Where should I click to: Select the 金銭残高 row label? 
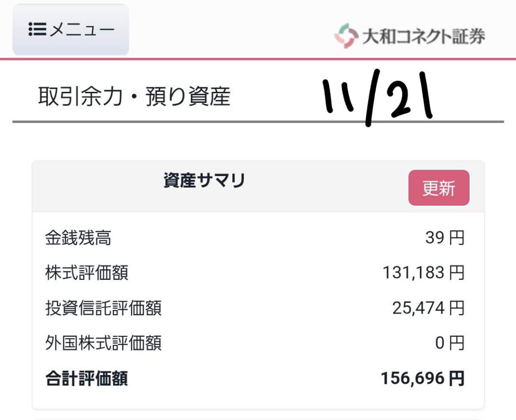click(x=78, y=237)
